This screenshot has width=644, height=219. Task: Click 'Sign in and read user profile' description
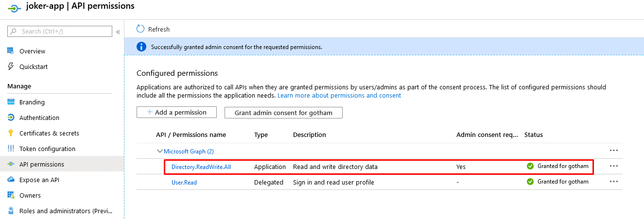click(333, 182)
